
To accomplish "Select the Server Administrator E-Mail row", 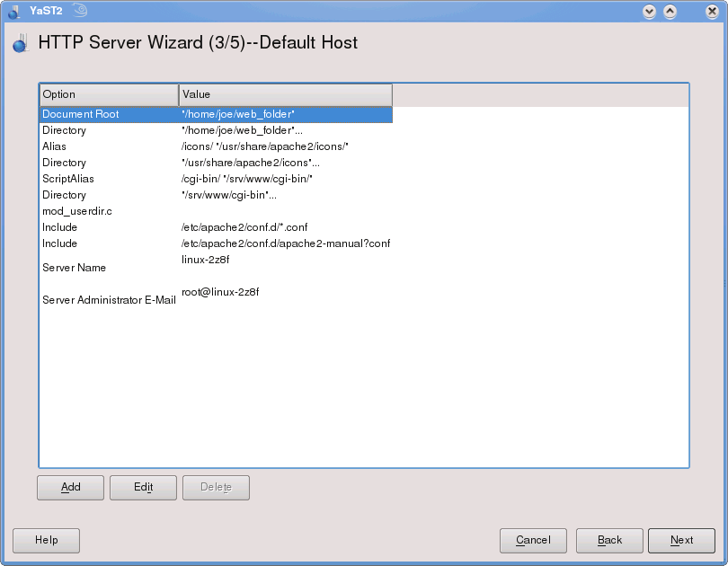I will 216,300.
